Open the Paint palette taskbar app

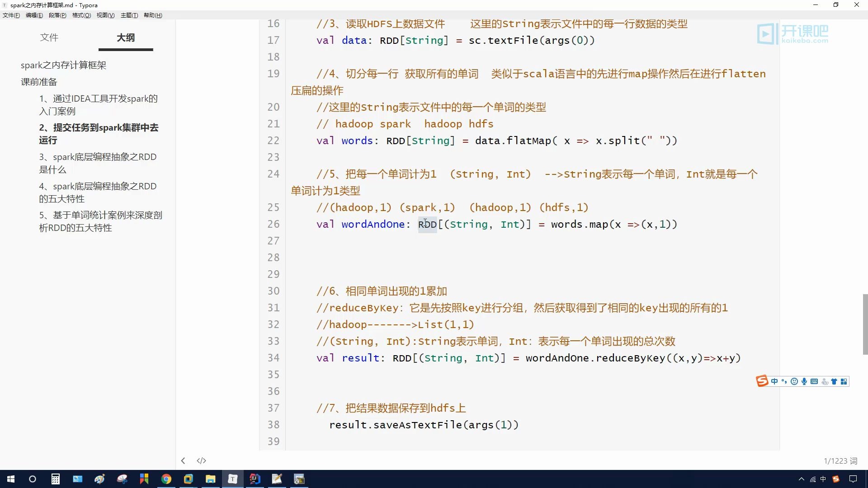tap(100, 479)
